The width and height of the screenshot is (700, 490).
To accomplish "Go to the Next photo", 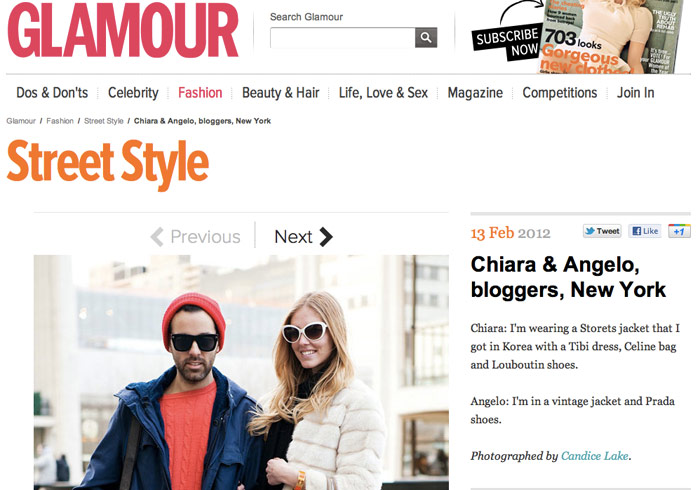I will (304, 237).
